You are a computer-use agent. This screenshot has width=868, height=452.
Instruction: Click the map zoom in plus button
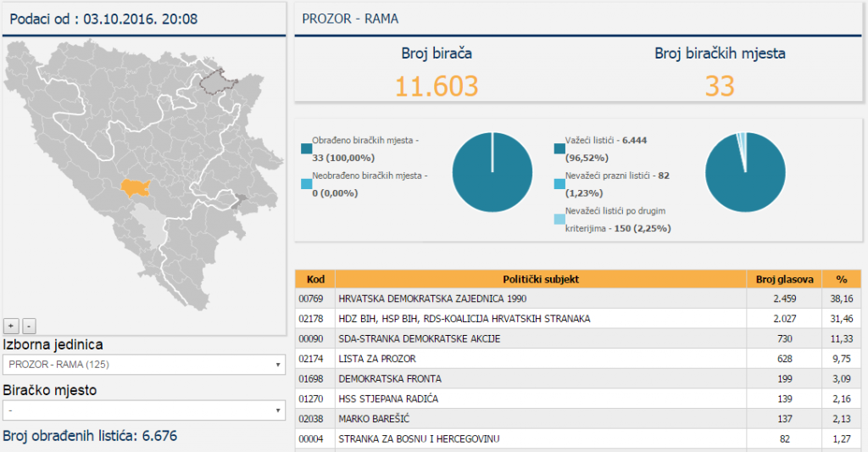[x=11, y=326]
